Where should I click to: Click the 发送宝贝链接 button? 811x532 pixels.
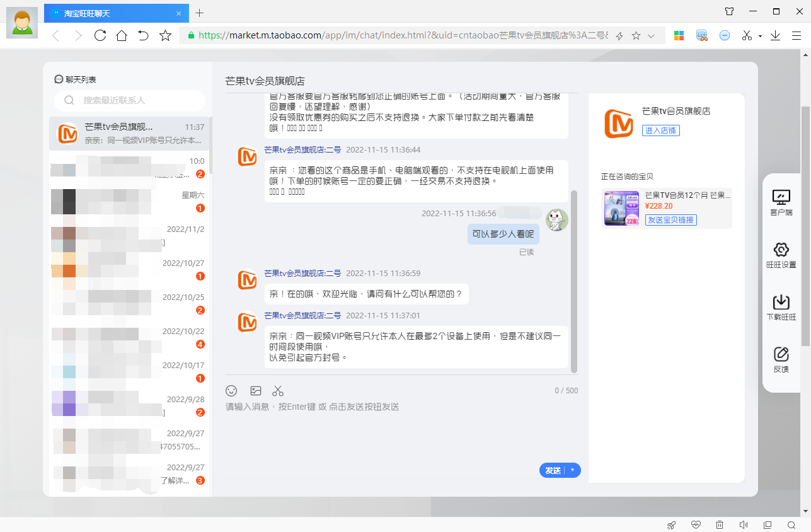671,220
